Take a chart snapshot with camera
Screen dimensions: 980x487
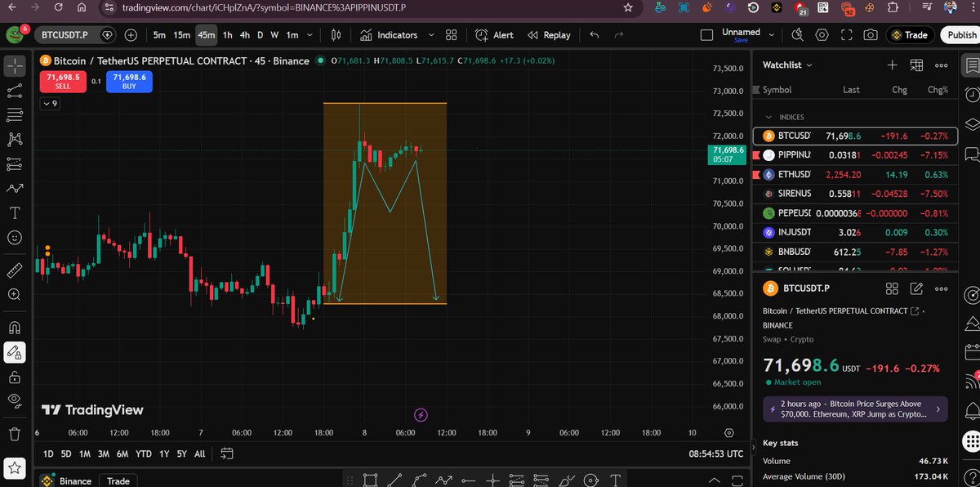pos(871,35)
